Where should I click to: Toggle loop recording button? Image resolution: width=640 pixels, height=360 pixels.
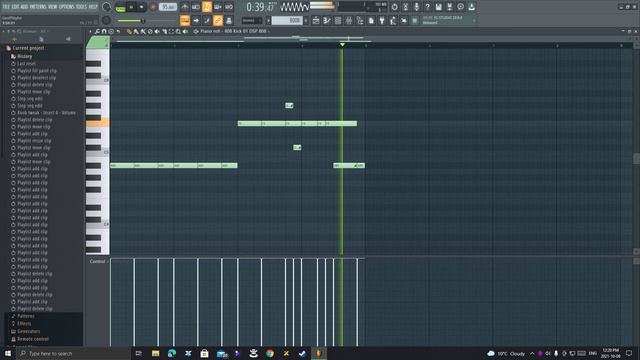tap(229, 7)
